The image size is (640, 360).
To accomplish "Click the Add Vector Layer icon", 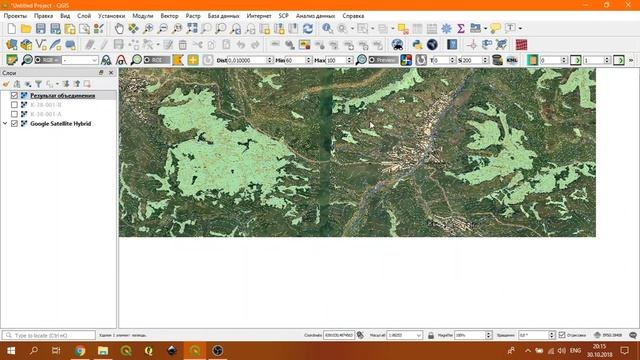I will (x=41, y=44).
